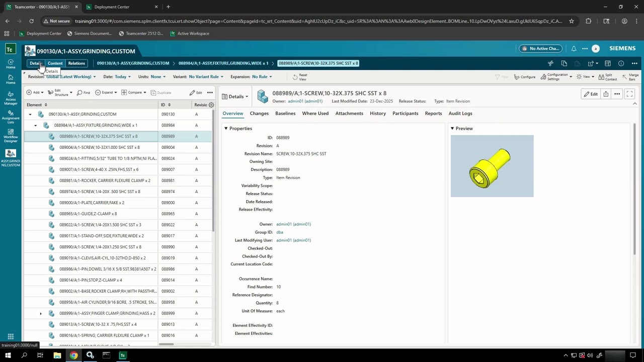Open Assignment Lists in left sidebar
This screenshot has height=362, width=644.
pyautogui.click(x=11, y=117)
